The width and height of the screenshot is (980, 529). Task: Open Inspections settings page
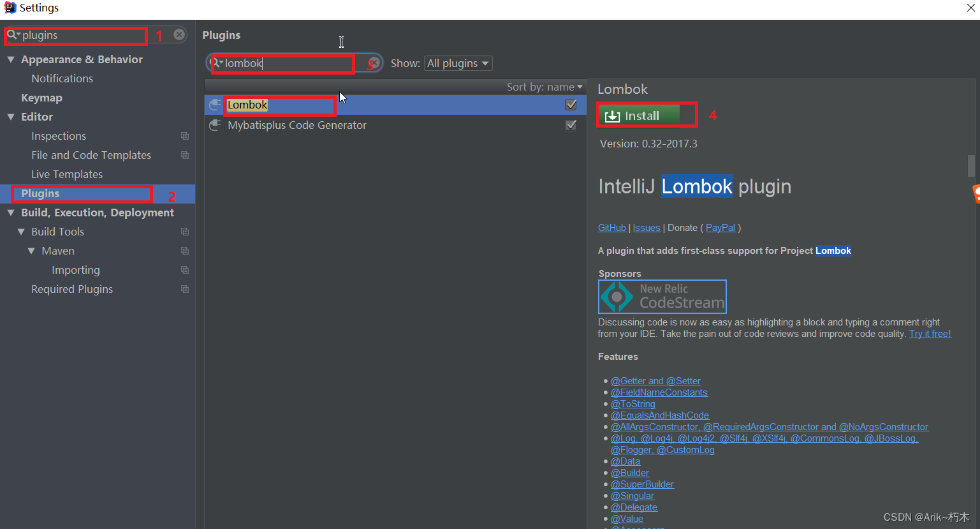tap(59, 136)
